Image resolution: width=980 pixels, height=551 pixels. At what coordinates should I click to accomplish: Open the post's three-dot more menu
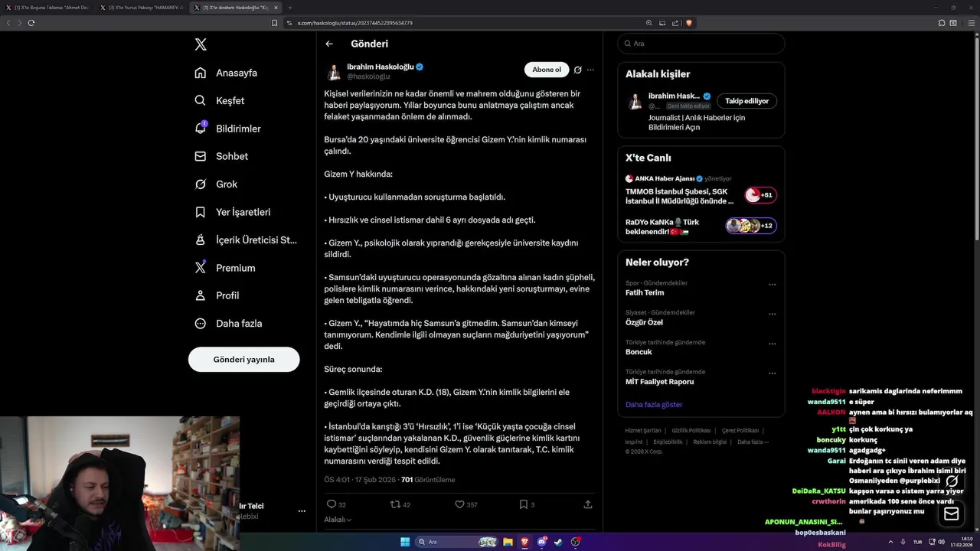tap(590, 70)
